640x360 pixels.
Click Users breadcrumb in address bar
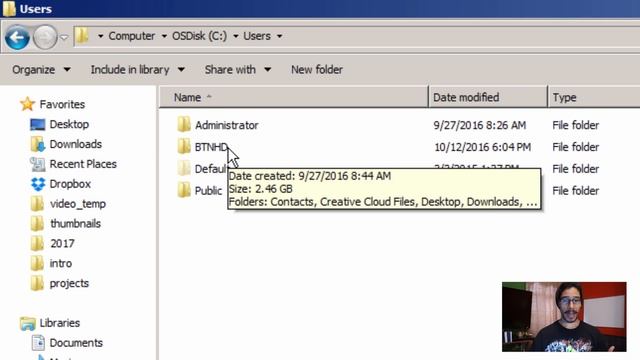257,36
